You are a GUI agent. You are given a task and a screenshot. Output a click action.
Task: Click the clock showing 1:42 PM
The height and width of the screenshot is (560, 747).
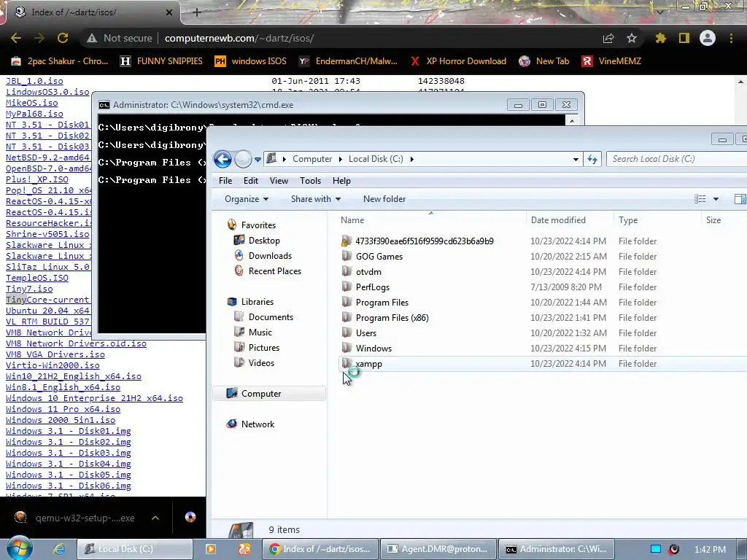click(710, 550)
